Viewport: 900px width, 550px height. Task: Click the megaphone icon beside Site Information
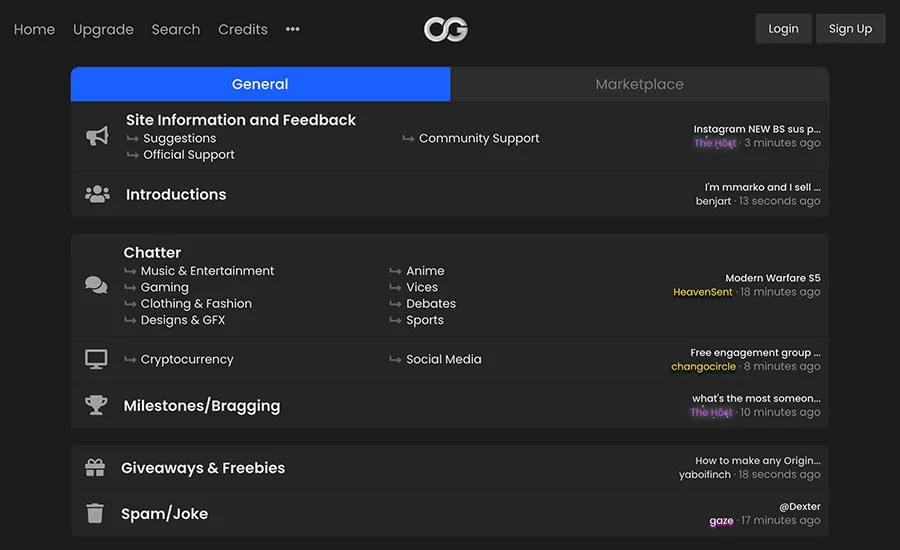click(x=97, y=136)
